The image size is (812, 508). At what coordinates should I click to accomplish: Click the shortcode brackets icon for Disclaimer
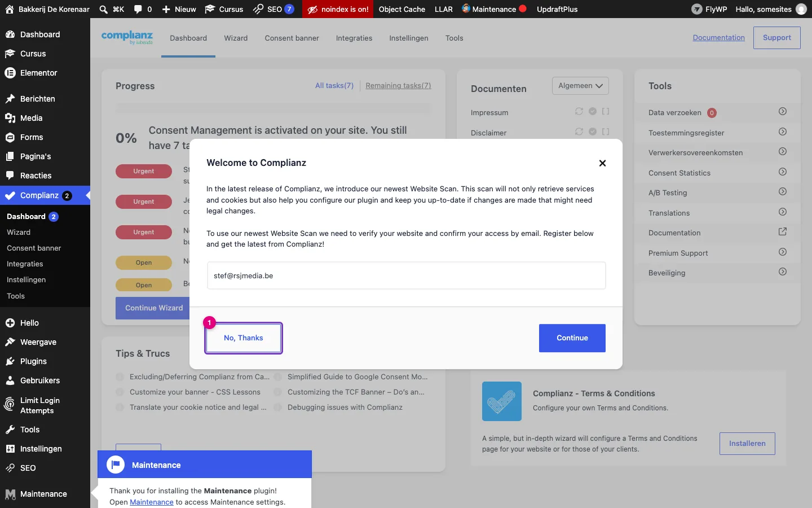point(606,132)
